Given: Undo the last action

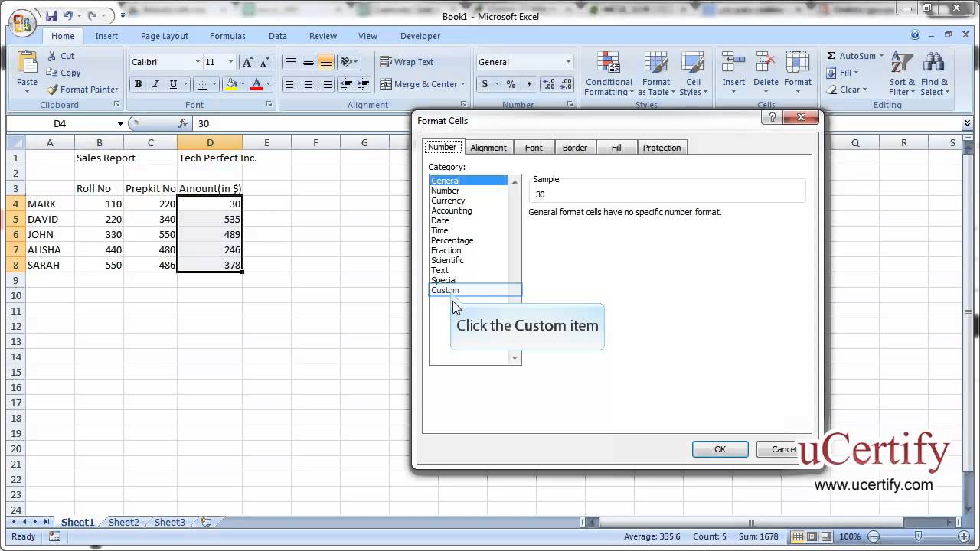Looking at the screenshot, I should [67, 15].
